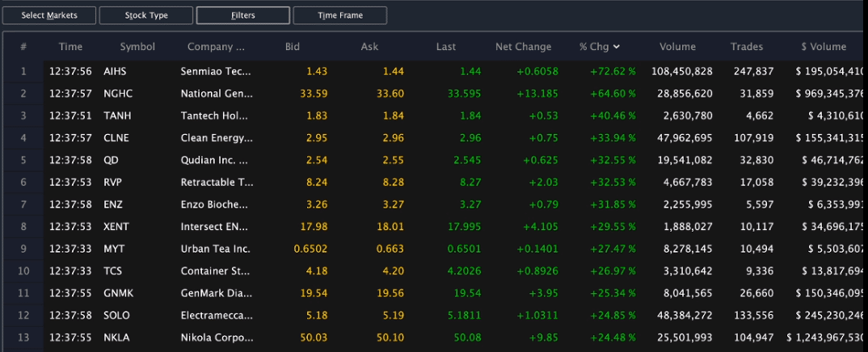Click the Intersect EN... company name

tap(214, 227)
